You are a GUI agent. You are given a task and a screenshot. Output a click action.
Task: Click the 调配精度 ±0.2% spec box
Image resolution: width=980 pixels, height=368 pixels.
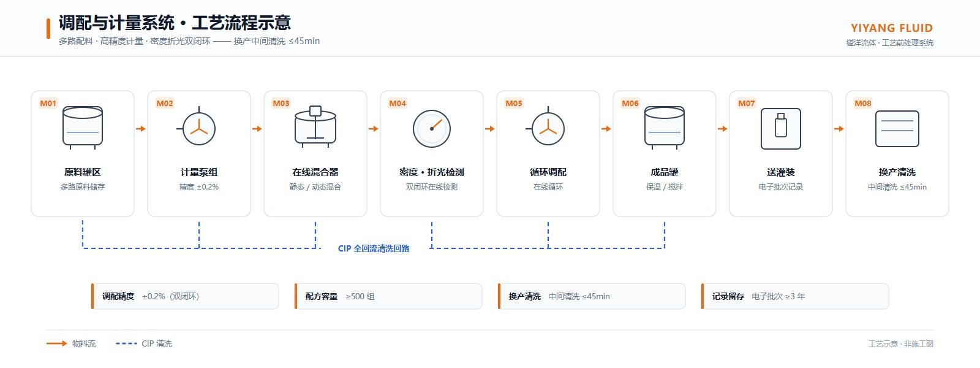[185, 296]
